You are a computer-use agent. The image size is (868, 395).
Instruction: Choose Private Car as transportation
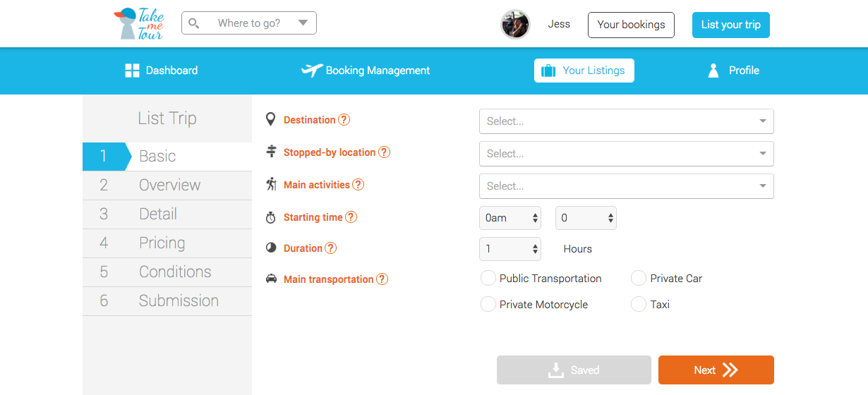(639, 279)
